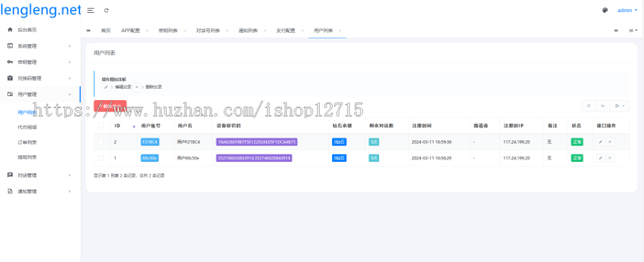
Task: Expand the 系统管理 sidebar menu
Action: click(x=40, y=46)
